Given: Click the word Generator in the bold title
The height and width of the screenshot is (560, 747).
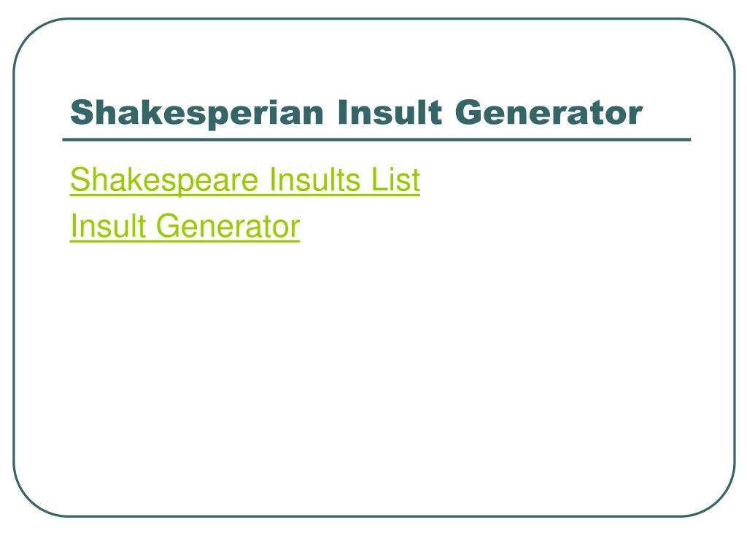Looking at the screenshot, I should point(549,112).
